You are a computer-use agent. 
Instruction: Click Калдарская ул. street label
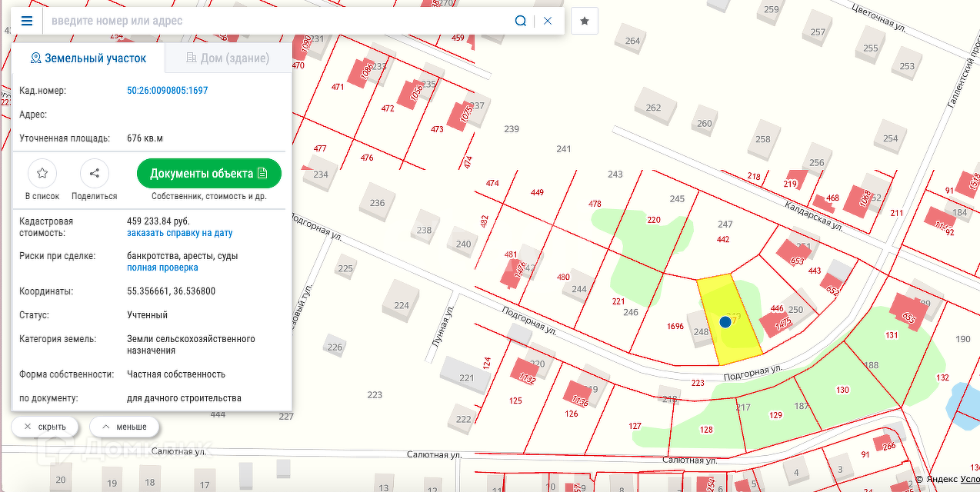click(x=815, y=216)
